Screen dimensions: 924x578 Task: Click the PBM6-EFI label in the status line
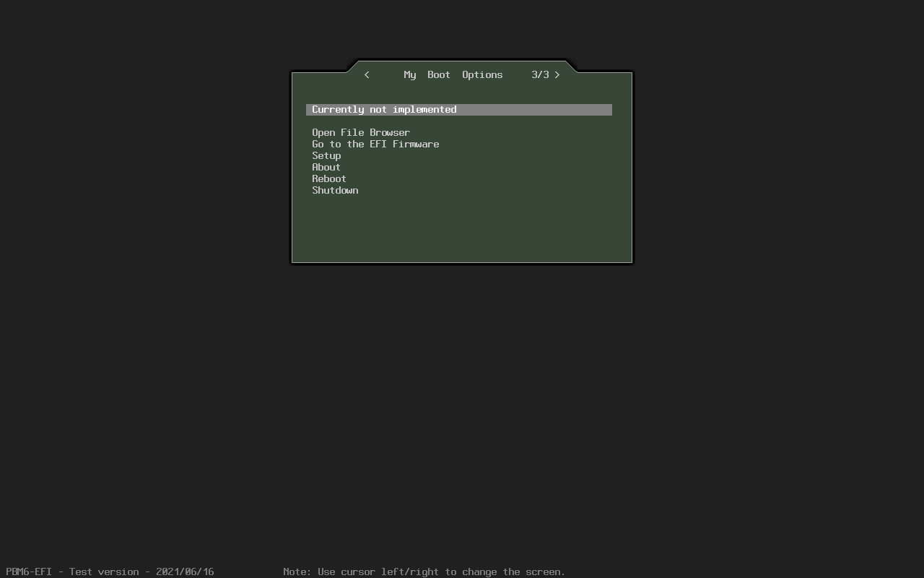(29, 571)
